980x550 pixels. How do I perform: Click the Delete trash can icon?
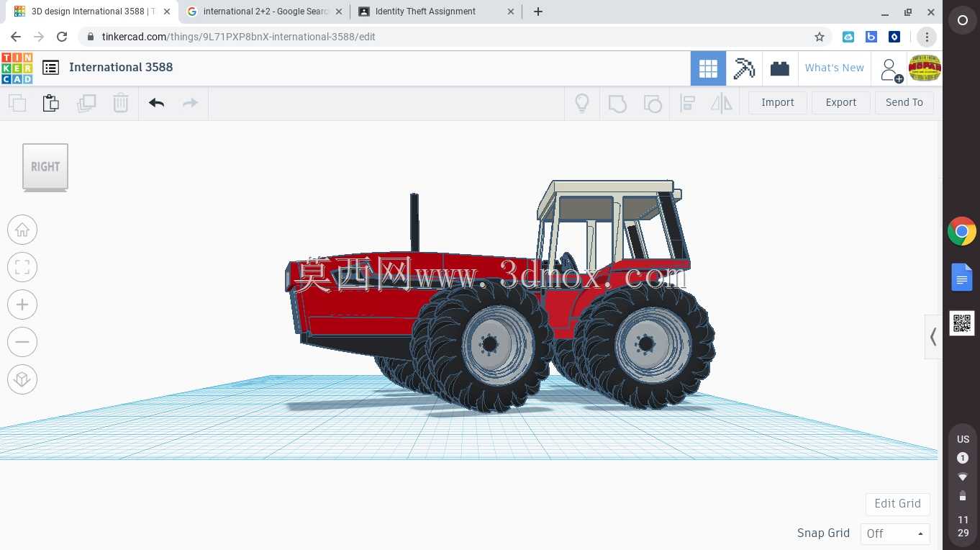point(121,103)
